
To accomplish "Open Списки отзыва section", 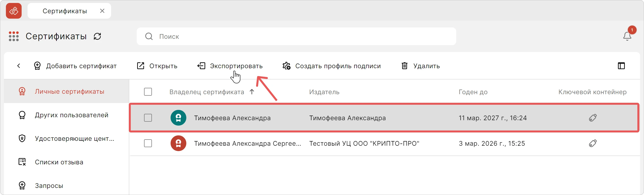I will click(x=67, y=162).
